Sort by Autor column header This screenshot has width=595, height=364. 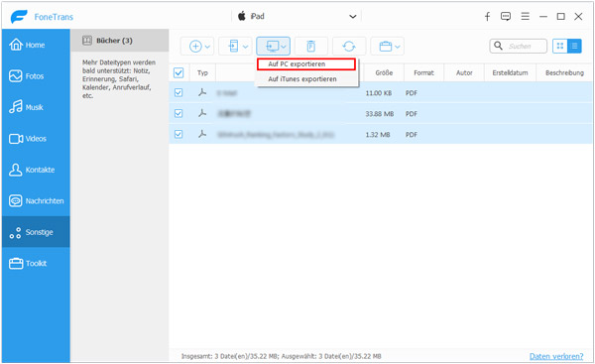464,72
